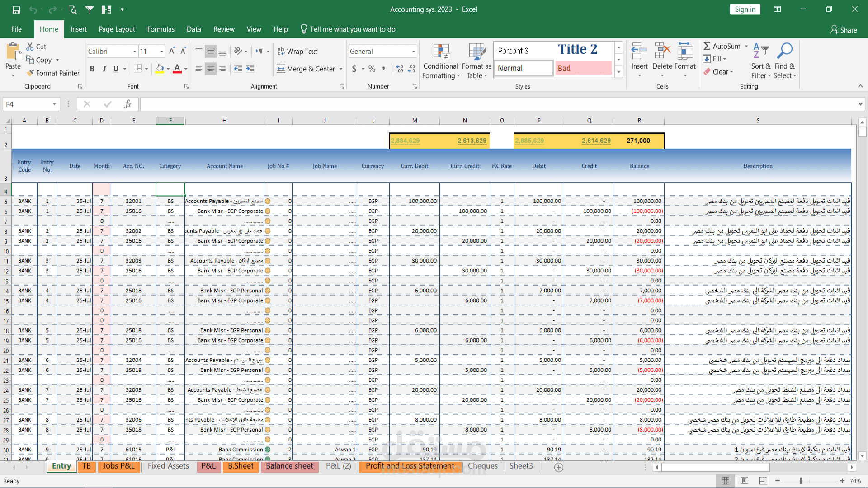Viewport: 868px width, 488px height.
Task: Click the zoom slider handle
Action: point(801,481)
